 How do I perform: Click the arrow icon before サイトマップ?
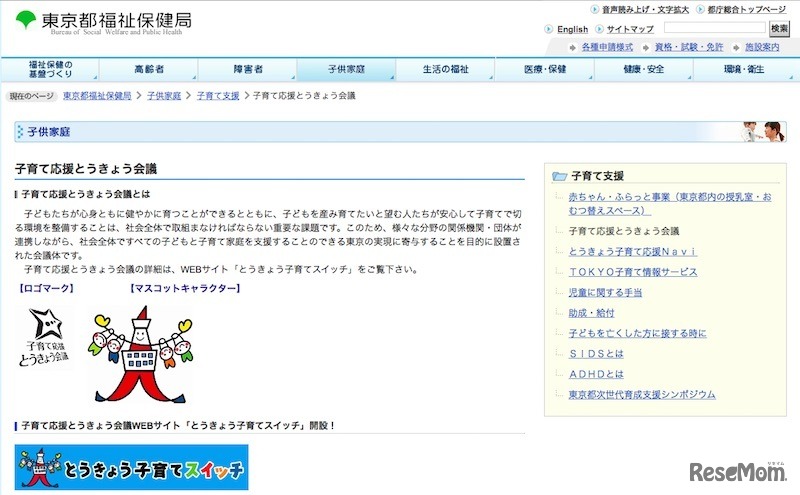pos(599,29)
